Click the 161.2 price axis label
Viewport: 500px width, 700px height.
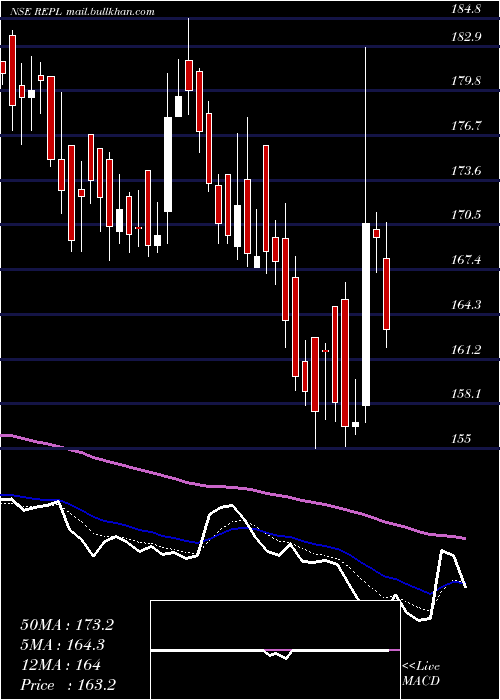click(x=466, y=350)
